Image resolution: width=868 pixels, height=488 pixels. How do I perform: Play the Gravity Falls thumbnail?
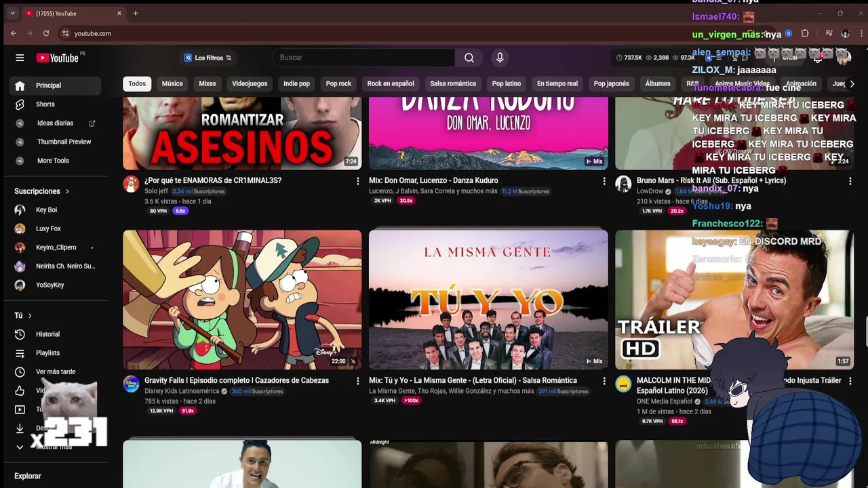point(242,300)
